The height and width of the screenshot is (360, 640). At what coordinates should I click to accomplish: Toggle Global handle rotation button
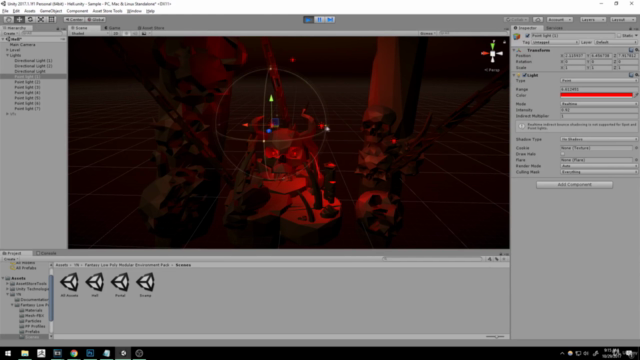[96, 20]
